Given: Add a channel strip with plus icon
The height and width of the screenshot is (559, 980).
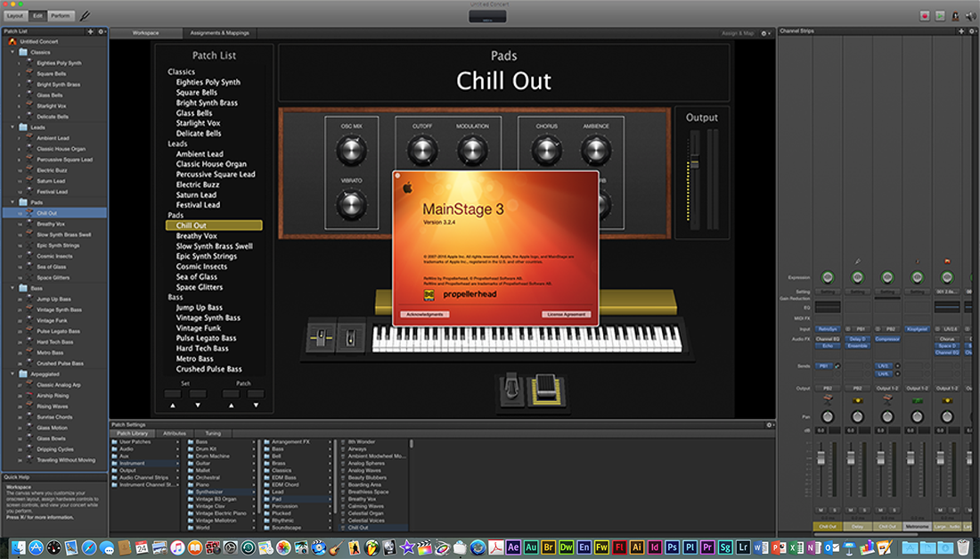Looking at the screenshot, I should click(961, 30).
